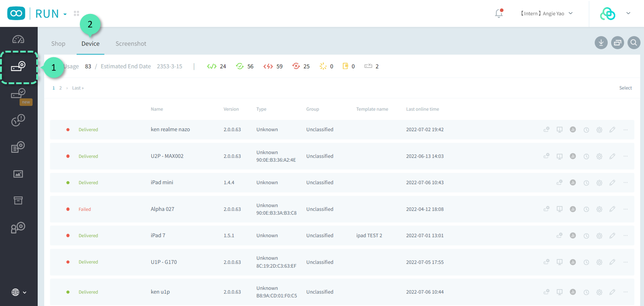Click the Select link at right
Image resolution: width=644 pixels, height=306 pixels.
pos(625,88)
